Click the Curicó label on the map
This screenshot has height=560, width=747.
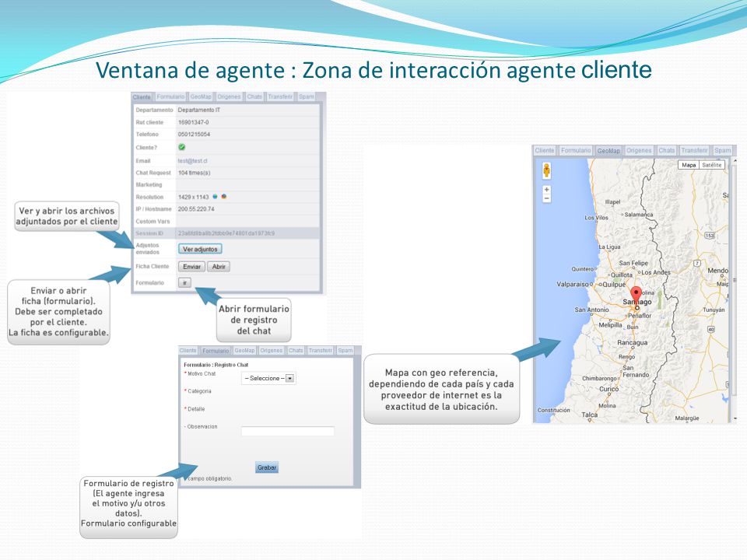pyautogui.click(x=608, y=389)
